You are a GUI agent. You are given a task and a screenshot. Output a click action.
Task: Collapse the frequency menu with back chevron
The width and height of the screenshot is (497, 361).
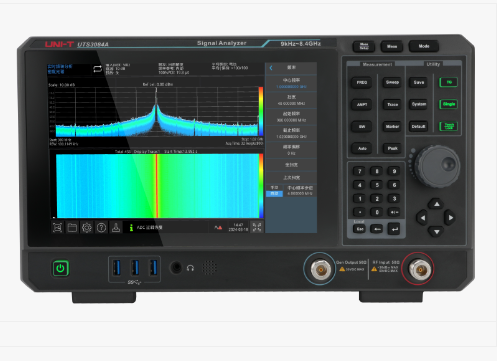[271, 68]
